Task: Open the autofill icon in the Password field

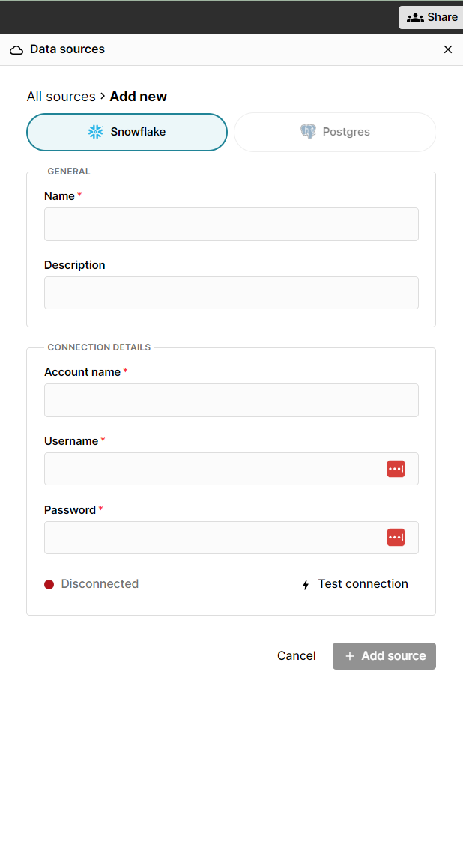Action: (x=396, y=537)
